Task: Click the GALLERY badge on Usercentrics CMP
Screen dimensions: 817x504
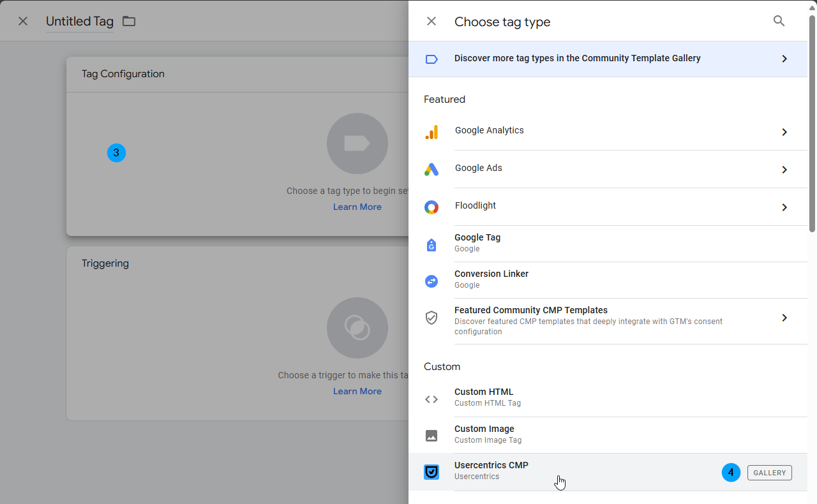Action: coord(770,473)
